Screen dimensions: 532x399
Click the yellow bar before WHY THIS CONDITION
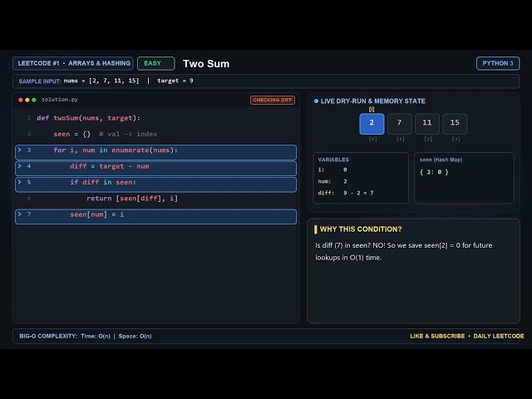(316, 229)
